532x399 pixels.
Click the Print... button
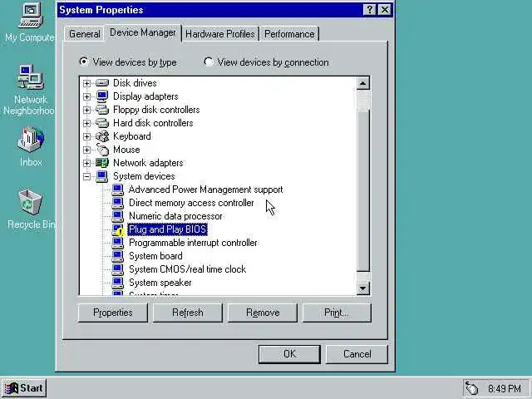(337, 313)
